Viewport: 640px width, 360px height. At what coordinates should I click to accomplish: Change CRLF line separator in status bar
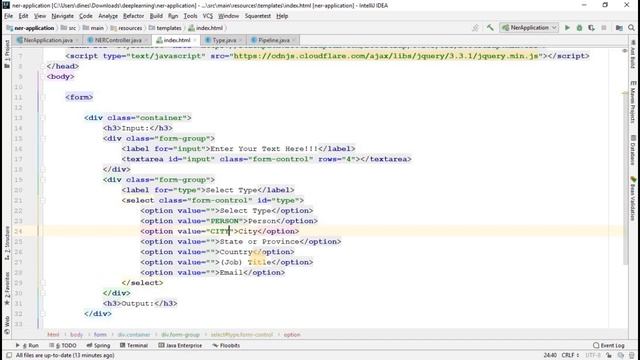tap(570, 356)
